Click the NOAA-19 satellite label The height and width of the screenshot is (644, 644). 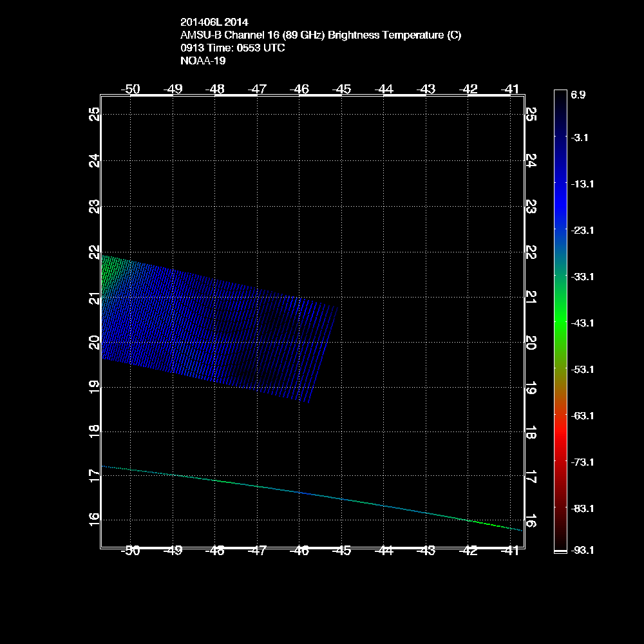point(203,61)
